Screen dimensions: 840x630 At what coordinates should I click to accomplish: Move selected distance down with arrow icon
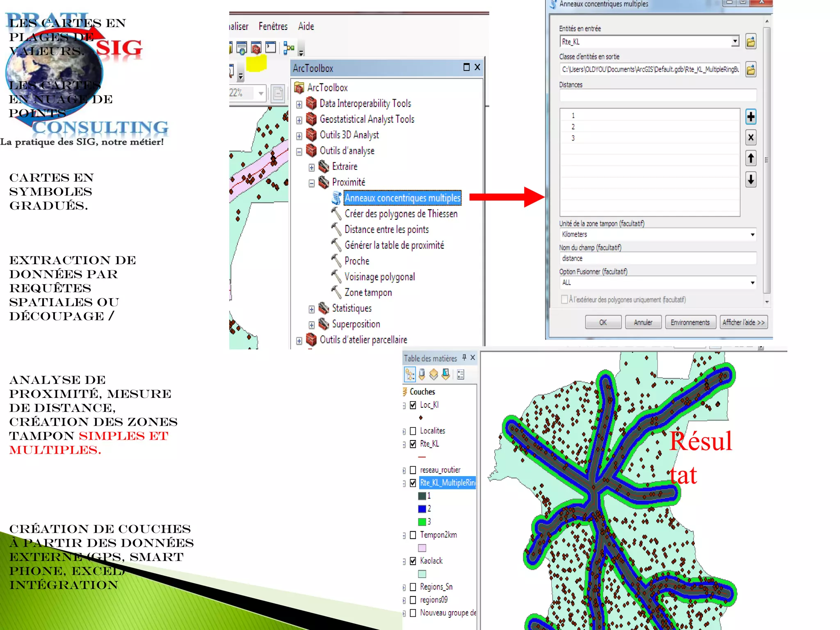click(750, 179)
